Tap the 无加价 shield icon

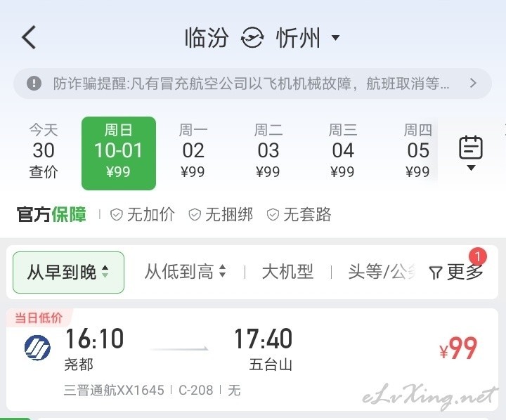[x=117, y=214]
